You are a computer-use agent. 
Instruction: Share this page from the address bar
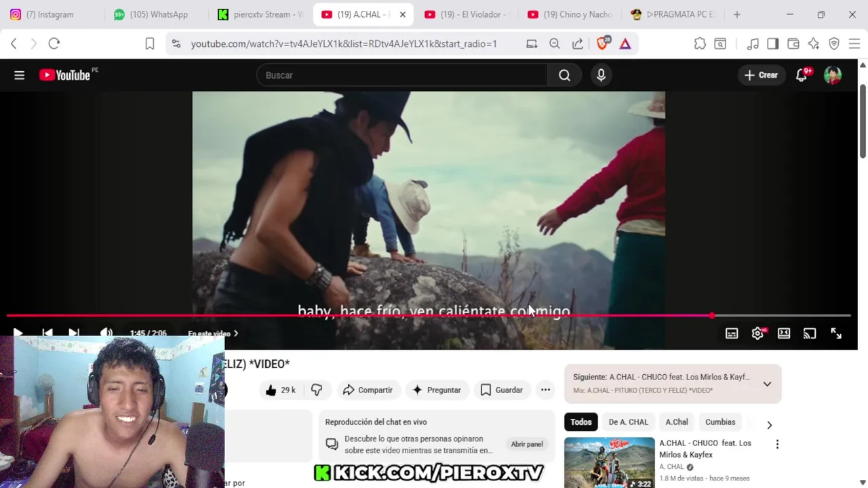(x=578, y=43)
